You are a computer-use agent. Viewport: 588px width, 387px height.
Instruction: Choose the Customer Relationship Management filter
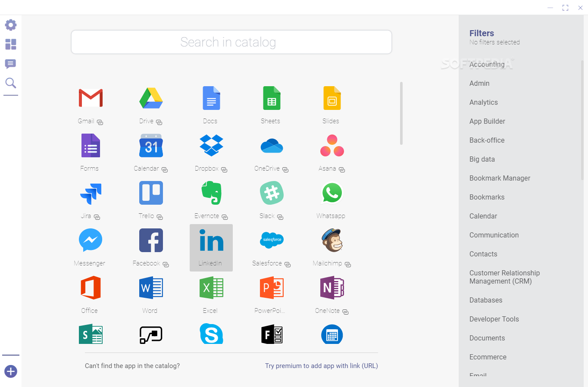[x=504, y=277]
